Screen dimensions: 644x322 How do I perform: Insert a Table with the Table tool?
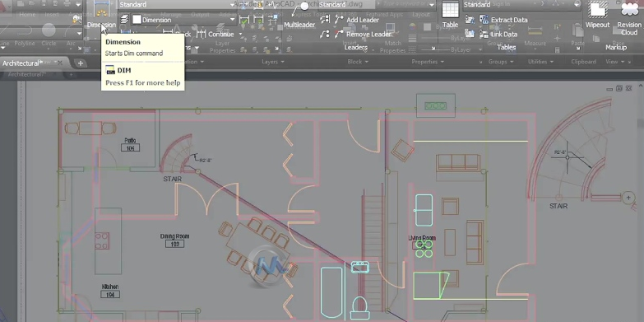450,15
